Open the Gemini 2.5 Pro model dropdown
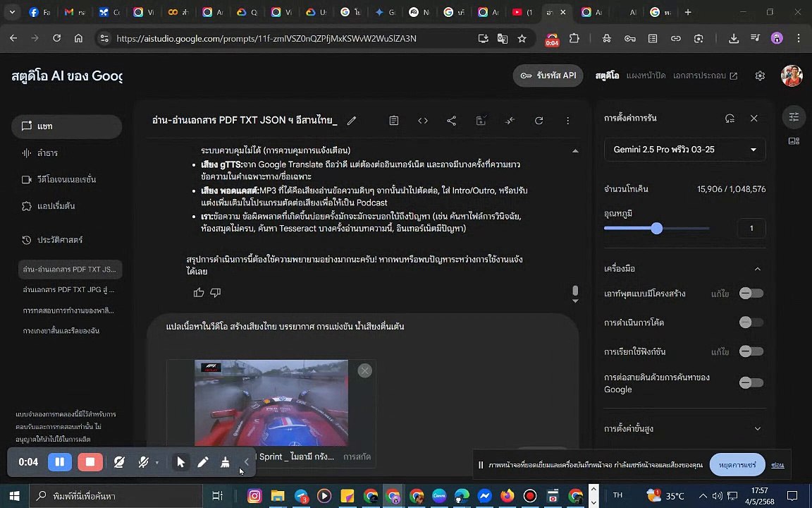This screenshot has width=812, height=508. pyautogui.click(x=684, y=150)
